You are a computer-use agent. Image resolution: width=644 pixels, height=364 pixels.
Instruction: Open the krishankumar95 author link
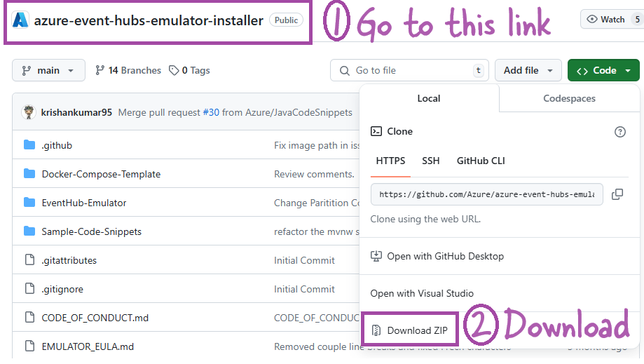[76, 113]
